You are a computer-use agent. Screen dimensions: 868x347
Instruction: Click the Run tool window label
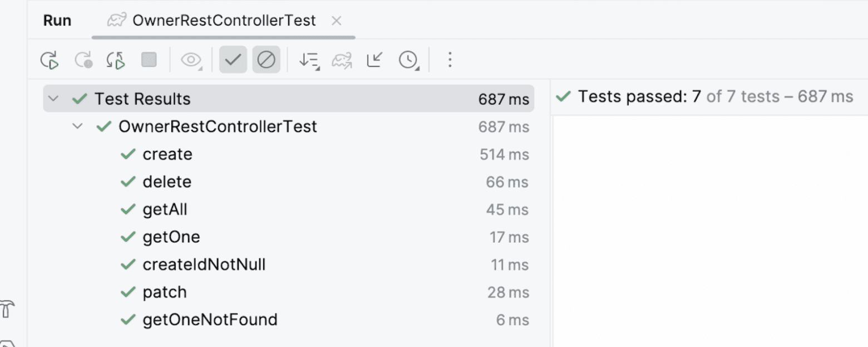pos(57,21)
